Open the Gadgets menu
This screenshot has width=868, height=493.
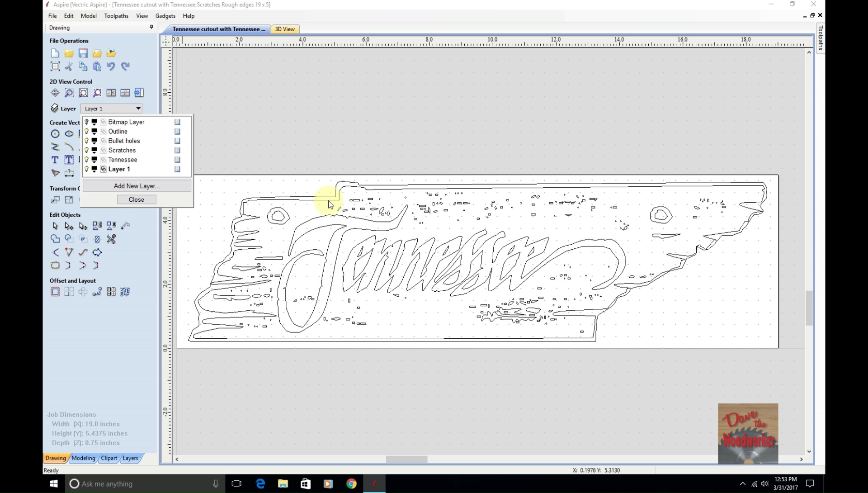[165, 16]
